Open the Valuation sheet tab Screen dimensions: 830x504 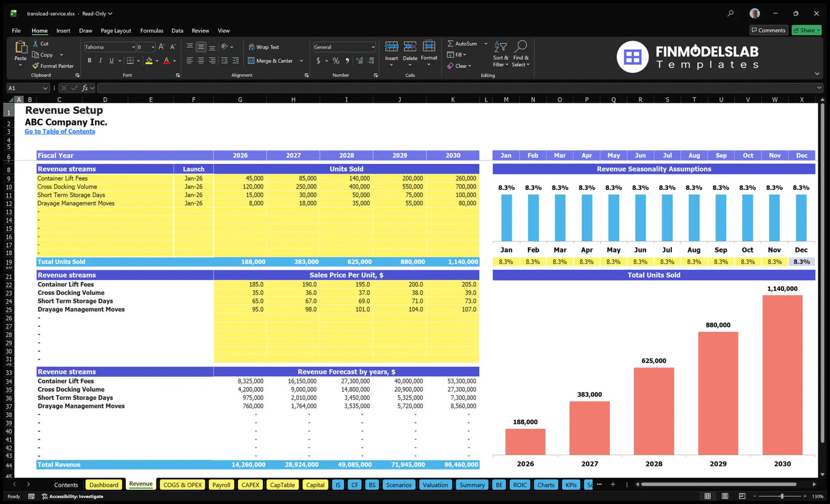(435, 485)
